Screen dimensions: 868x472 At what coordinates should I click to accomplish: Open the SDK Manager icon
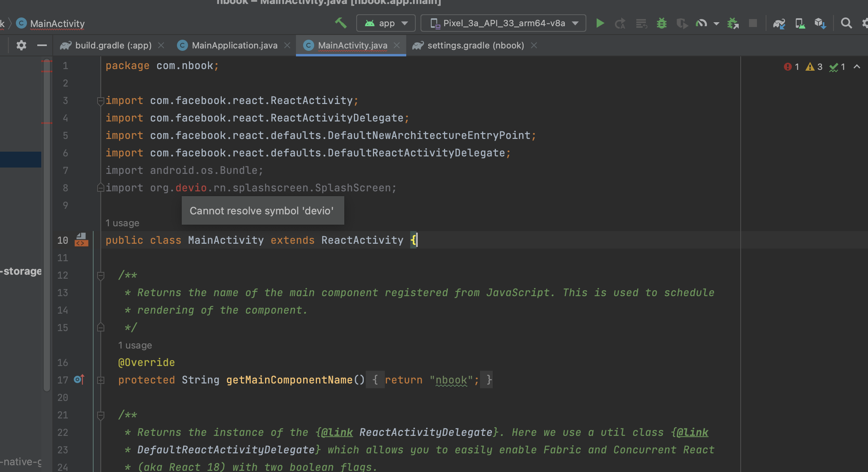tap(820, 23)
